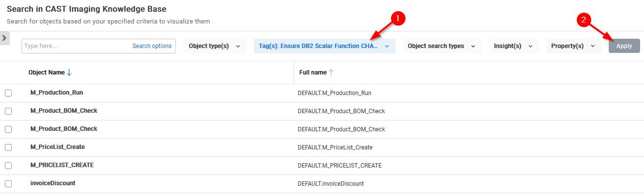Expand the left side panel arrow
This screenshot has width=644, height=196.
tap(4, 38)
